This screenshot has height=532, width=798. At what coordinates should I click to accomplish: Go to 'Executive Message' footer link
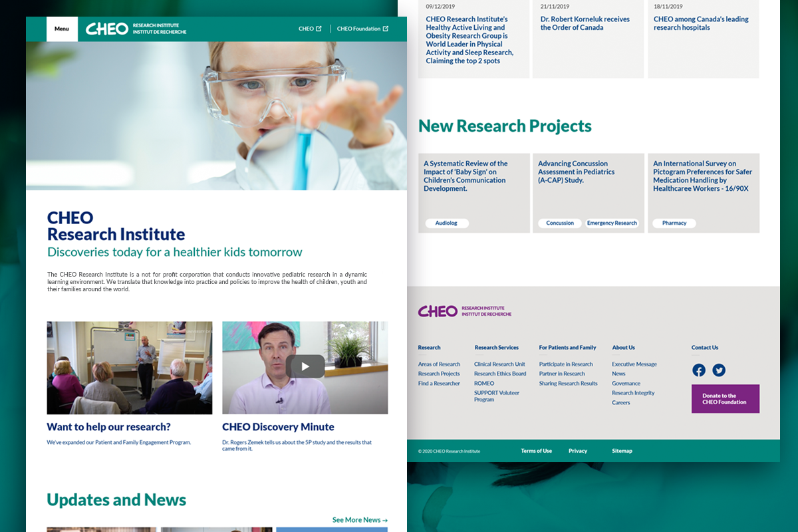click(x=634, y=364)
